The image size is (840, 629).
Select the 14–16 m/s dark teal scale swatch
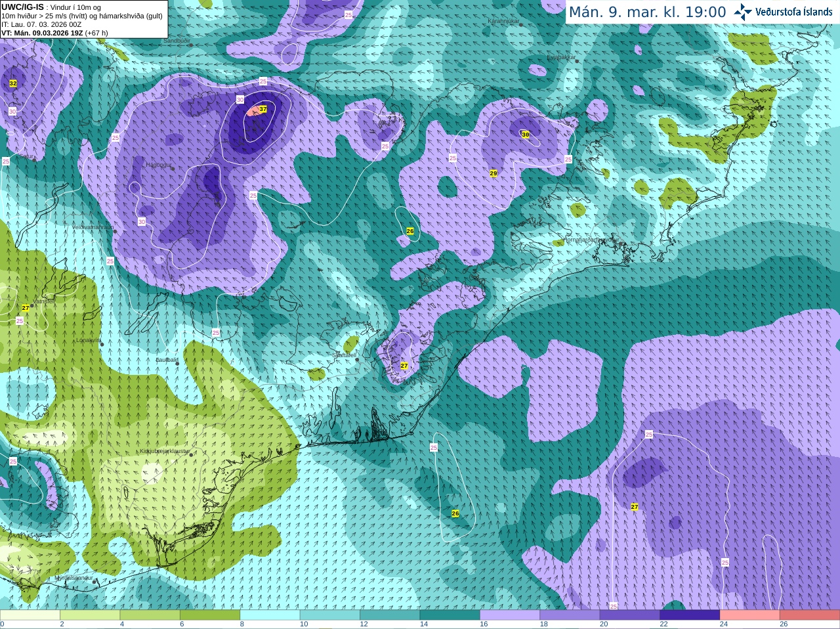(x=450, y=615)
